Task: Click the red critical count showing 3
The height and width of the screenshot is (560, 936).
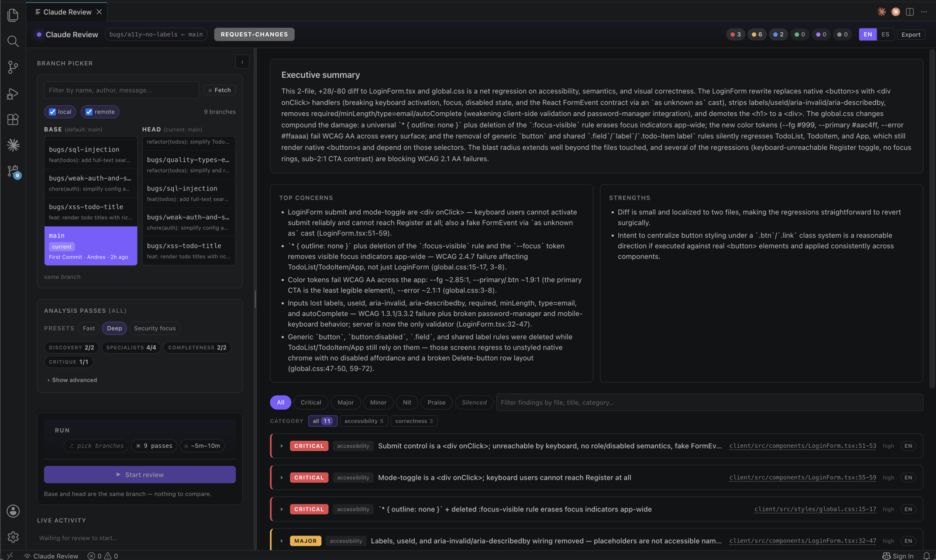Action: (735, 34)
